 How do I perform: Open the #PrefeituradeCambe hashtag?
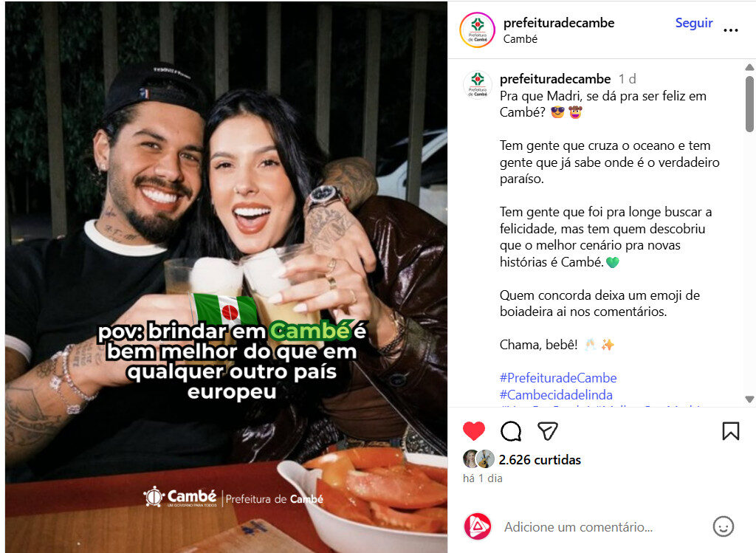[558, 378]
